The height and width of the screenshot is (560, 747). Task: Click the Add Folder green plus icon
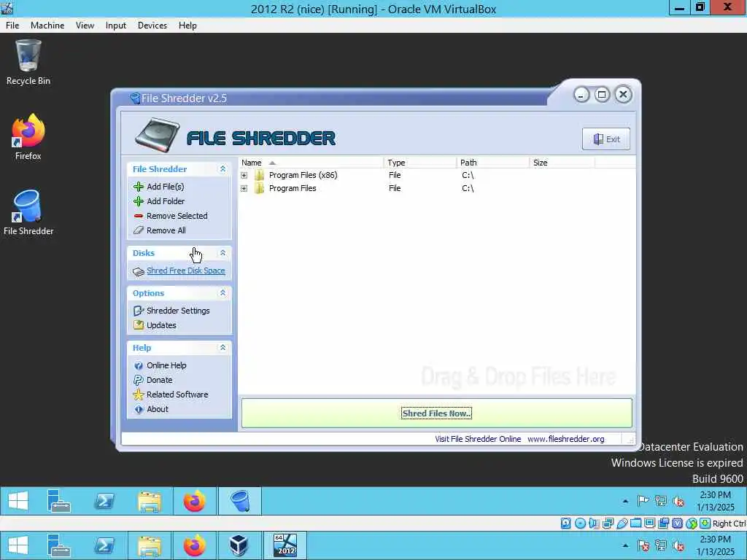point(138,201)
